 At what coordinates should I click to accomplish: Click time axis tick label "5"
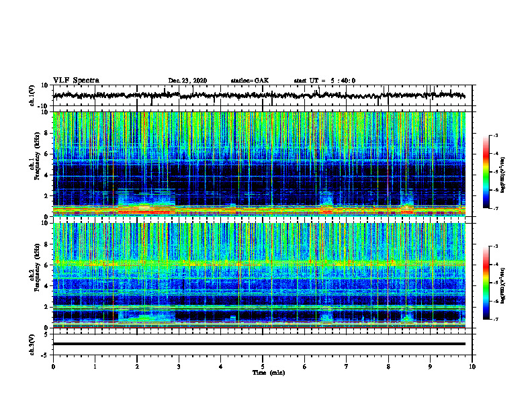(263, 367)
